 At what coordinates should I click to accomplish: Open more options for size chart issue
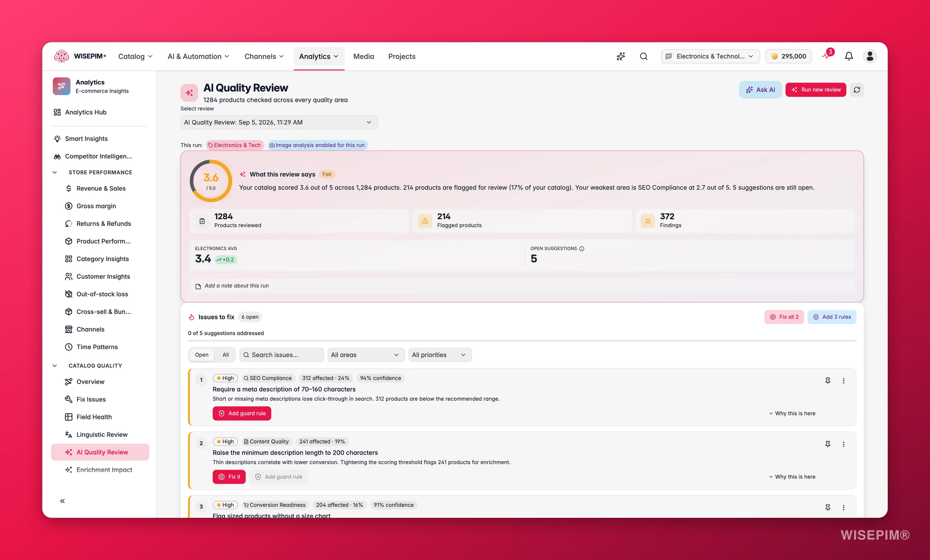pos(844,507)
